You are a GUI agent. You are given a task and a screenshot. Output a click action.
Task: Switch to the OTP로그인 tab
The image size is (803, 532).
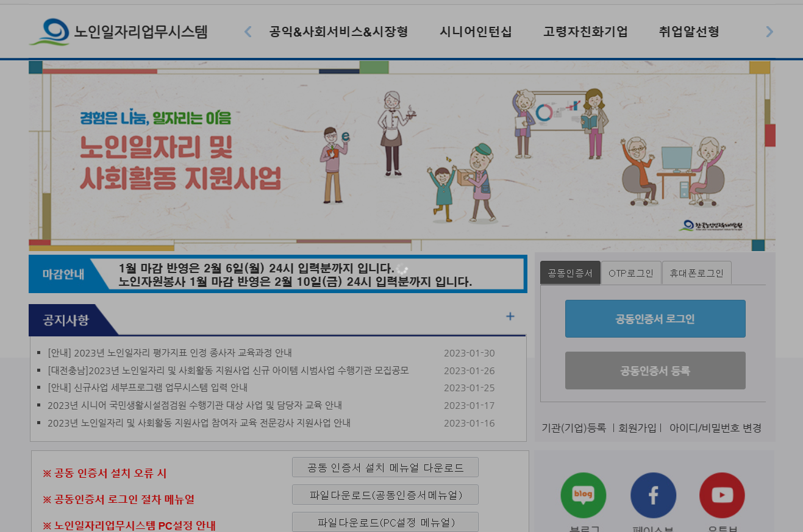632,272
